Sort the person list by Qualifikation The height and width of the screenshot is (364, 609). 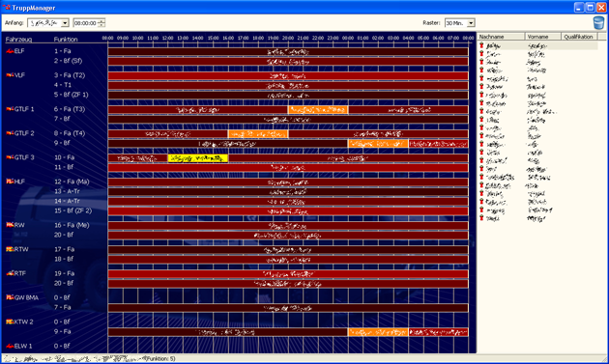point(579,37)
